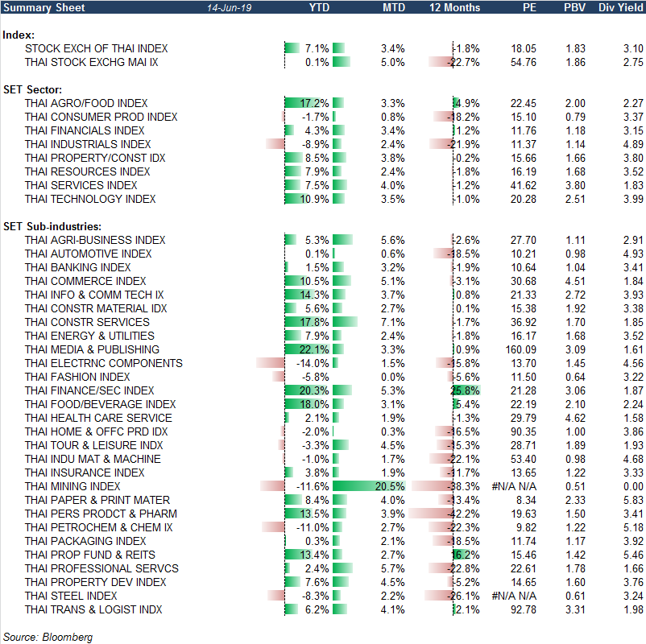Select THAI PERS PRODCT & PHARM label
Screen dimensions: 646x644
click(x=101, y=514)
